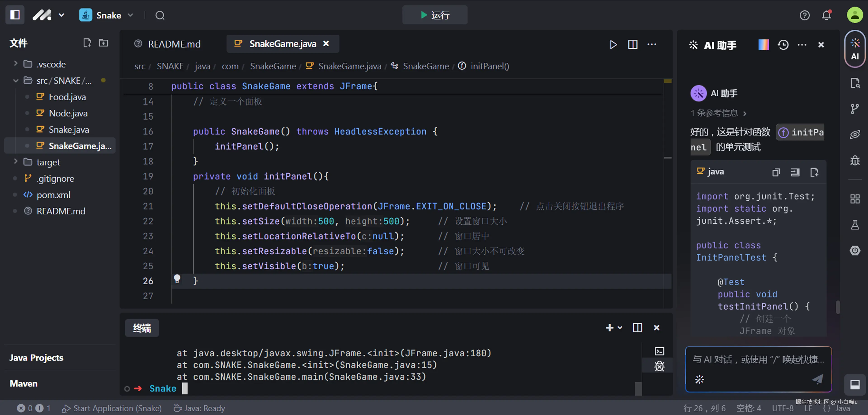This screenshot has width=868, height=415.
Task: Copy the java code block snippet
Action: coord(776,172)
